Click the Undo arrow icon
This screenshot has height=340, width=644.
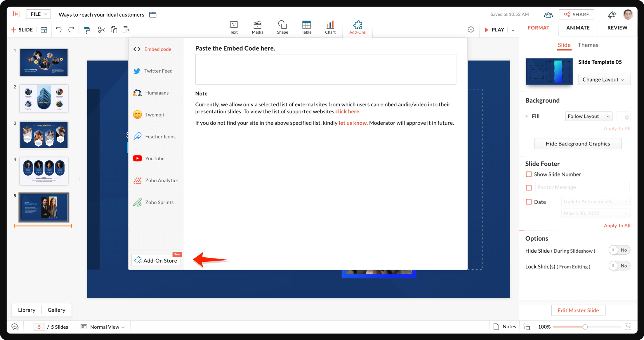(59, 30)
